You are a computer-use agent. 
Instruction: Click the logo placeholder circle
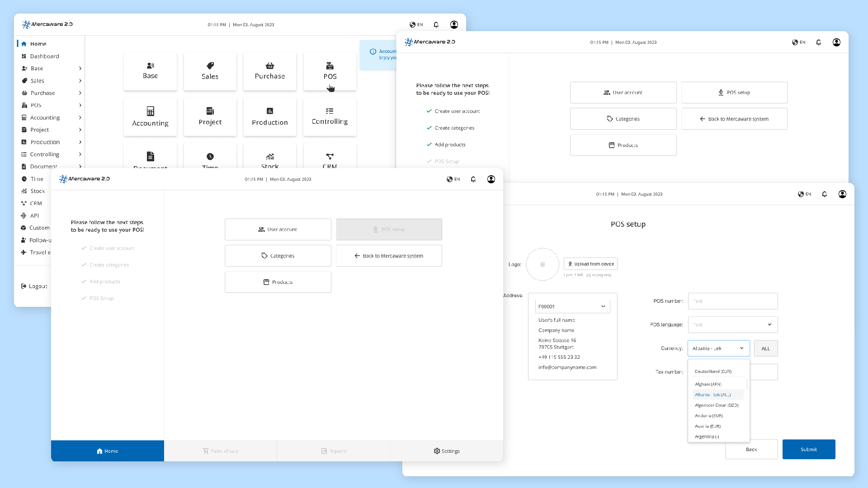pyautogui.click(x=542, y=264)
